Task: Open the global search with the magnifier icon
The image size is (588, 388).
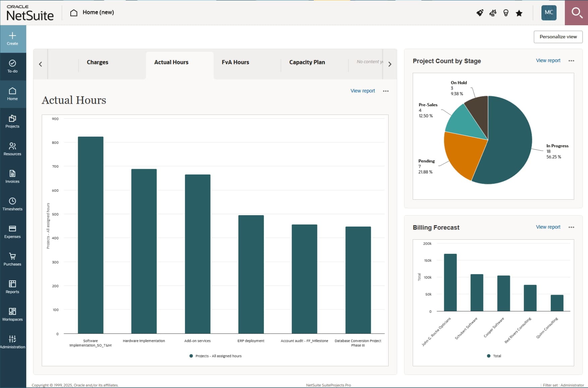Action: [x=577, y=13]
